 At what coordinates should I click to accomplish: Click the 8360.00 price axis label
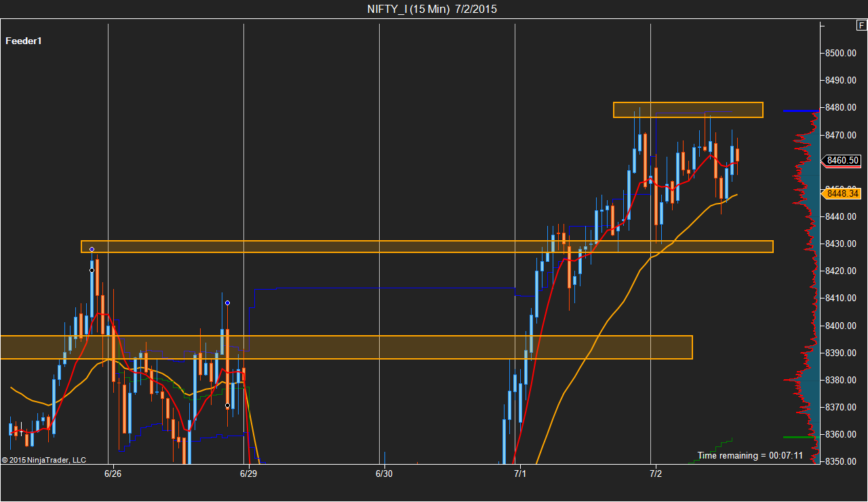tap(842, 434)
